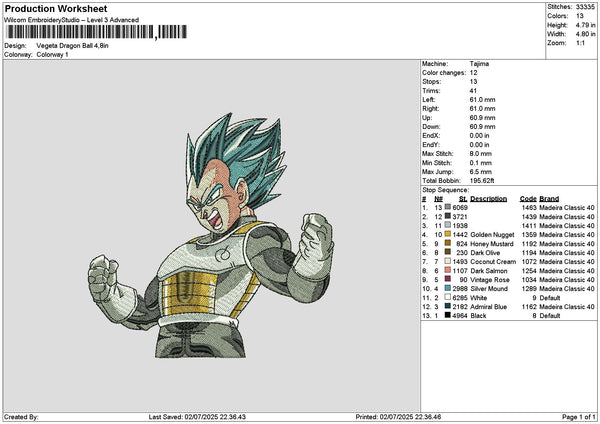The image size is (600, 424).
Task: Click the 'Description' column header
Action: click(488, 199)
